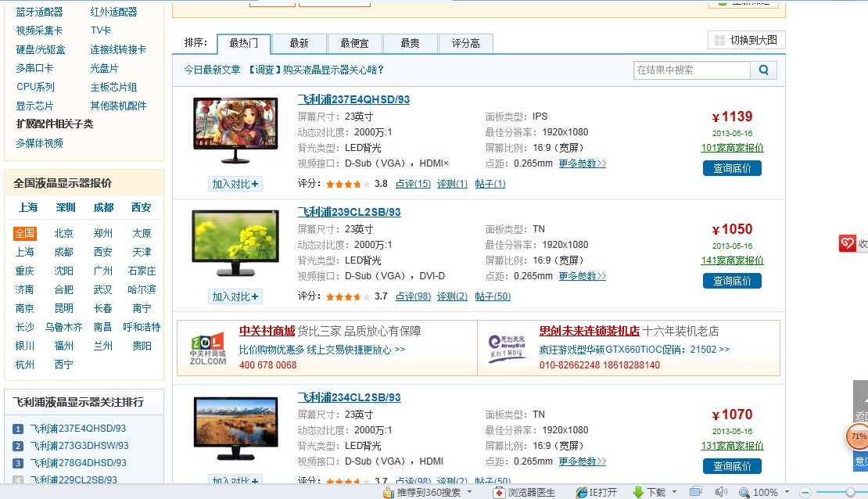Click the orange 71% circular badge
868x499 pixels.
tap(858, 436)
